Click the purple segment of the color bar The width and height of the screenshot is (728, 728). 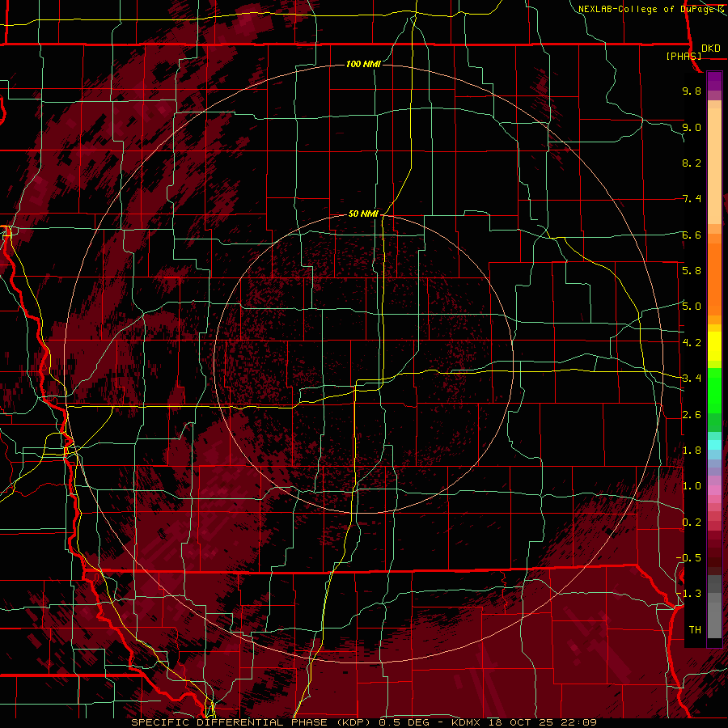(714, 81)
